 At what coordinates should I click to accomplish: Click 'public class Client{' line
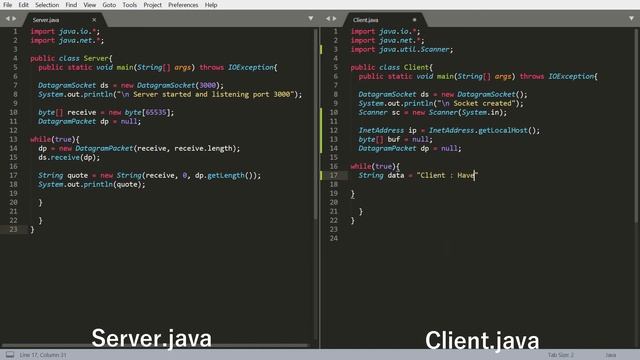tap(392, 67)
